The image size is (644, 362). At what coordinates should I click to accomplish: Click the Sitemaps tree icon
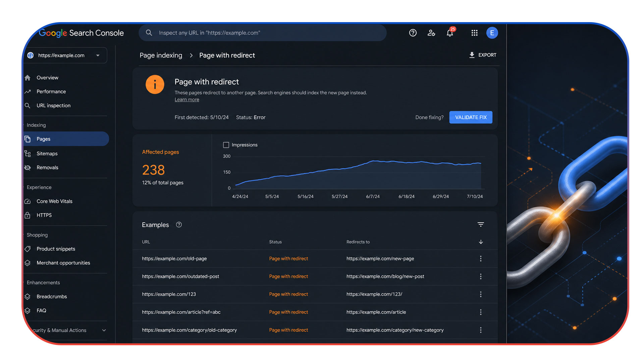[28, 154]
